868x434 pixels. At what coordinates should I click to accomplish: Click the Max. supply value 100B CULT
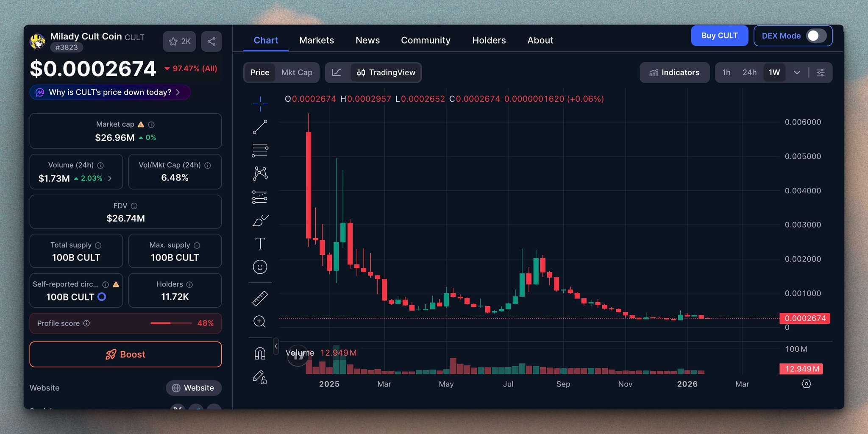pos(175,258)
